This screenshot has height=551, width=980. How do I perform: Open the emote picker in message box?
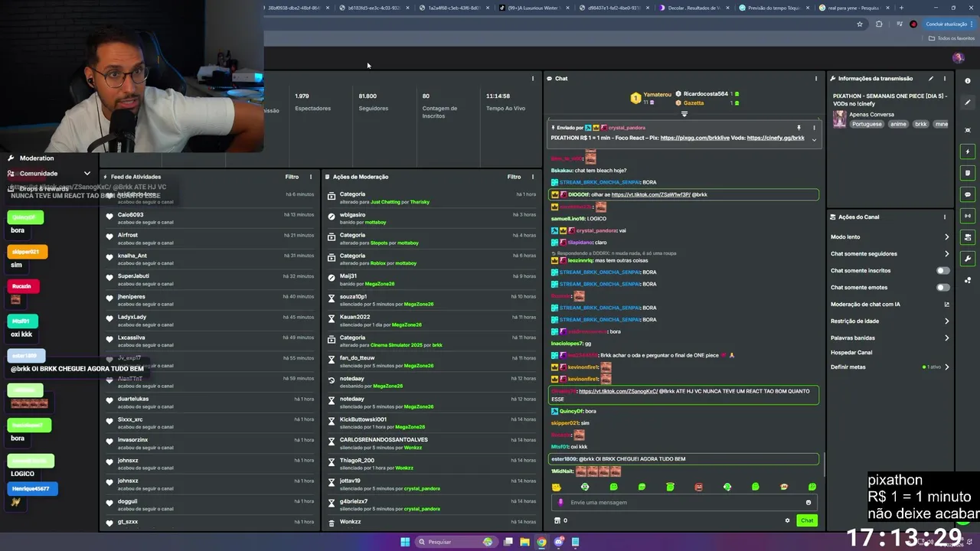tap(808, 502)
